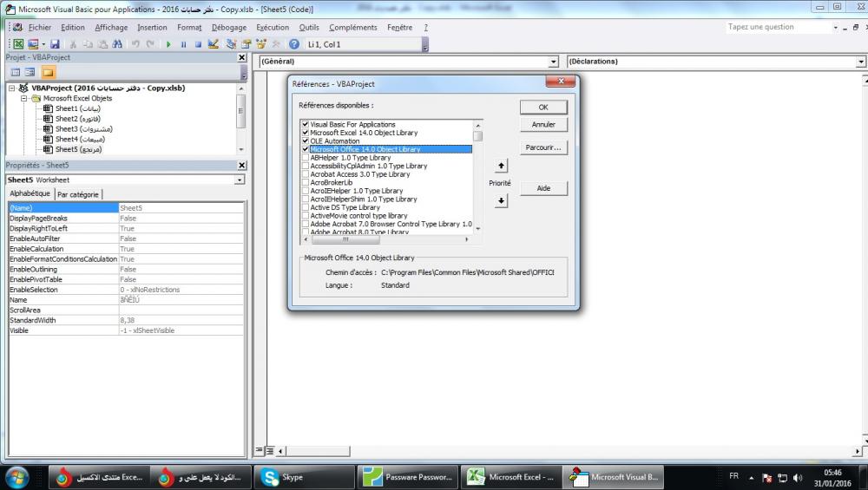The height and width of the screenshot is (490, 868).
Task: Close the Propriétés - Sheet5 panel
Action: (241, 166)
